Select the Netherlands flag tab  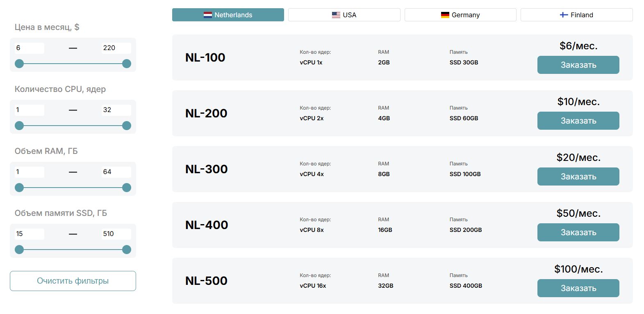point(228,15)
